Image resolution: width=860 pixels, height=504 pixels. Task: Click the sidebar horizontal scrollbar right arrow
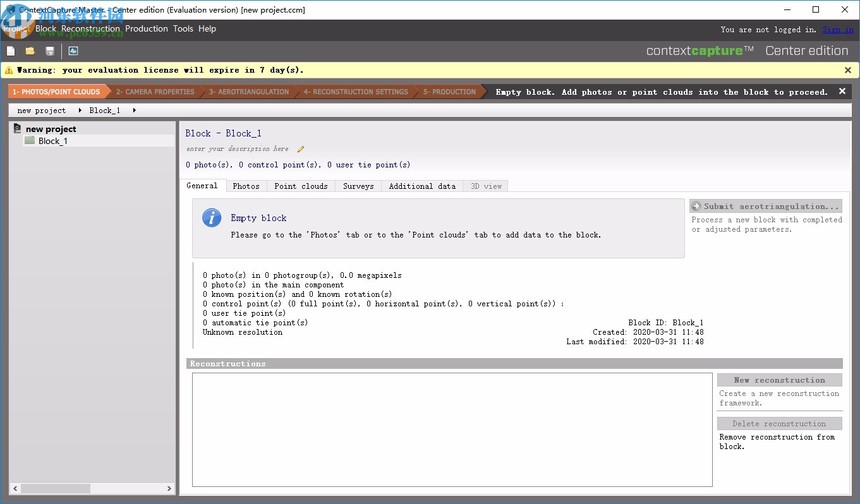(x=168, y=488)
